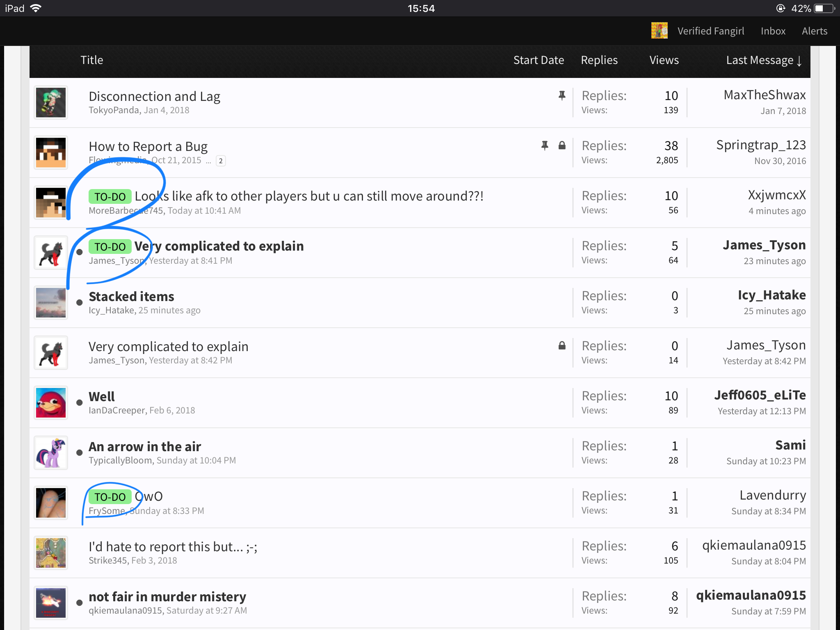Click unread dot beside An arrow in the air

point(80,452)
